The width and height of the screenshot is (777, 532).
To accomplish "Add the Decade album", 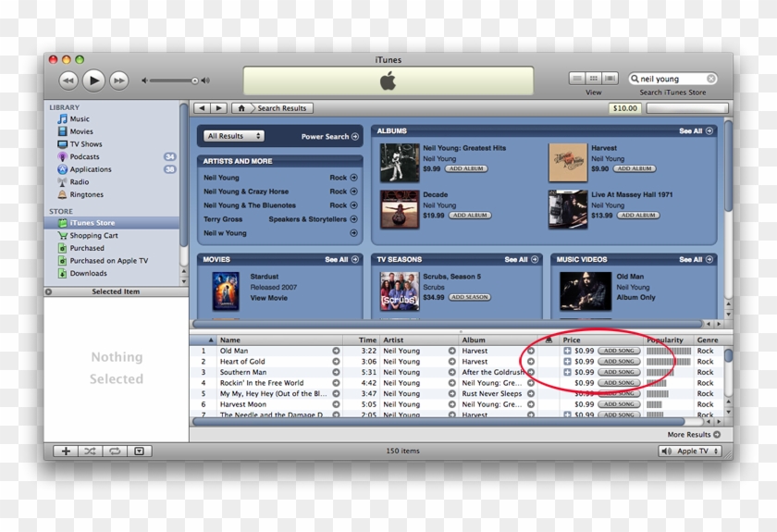I will [x=470, y=216].
